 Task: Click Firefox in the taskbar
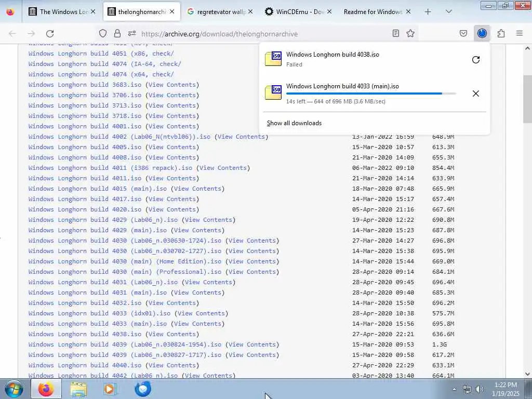tap(46, 389)
